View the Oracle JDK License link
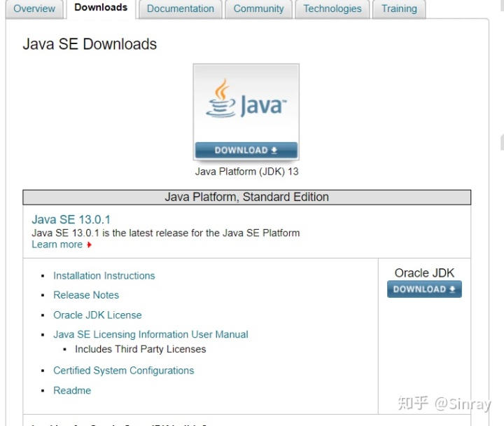Screen dimensions: 504x426 click(97, 315)
